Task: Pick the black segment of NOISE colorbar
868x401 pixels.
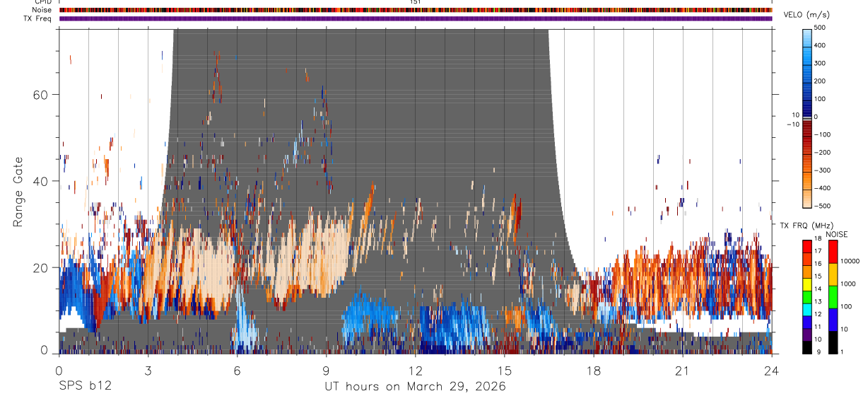Action: (833, 342)
